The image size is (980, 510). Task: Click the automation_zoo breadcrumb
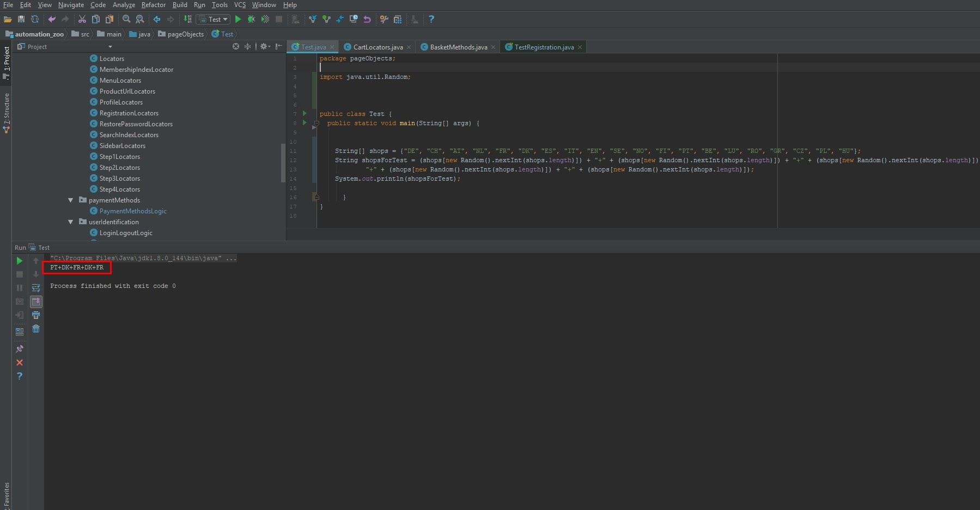[34, 34]
